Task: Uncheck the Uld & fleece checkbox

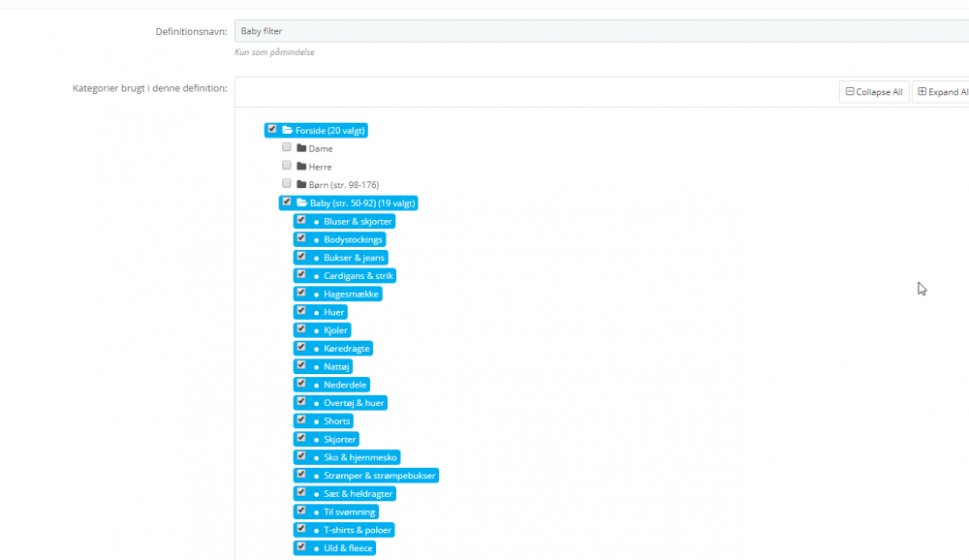Action: point(301,547)
